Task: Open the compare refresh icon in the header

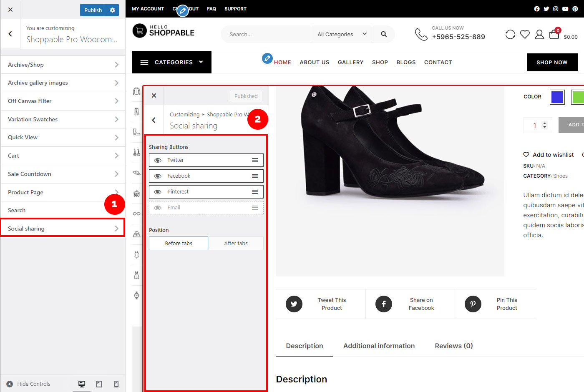Action: pos(510,34)
